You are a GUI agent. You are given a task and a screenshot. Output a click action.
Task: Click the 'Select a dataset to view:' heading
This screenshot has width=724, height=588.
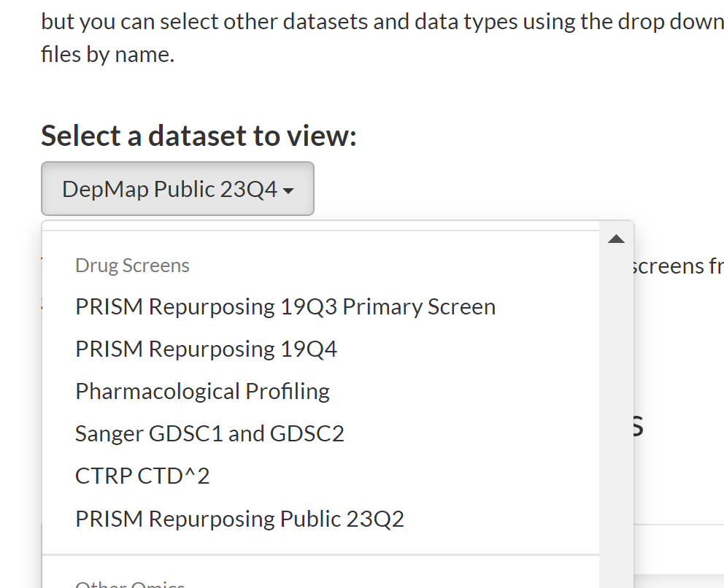pyautogui.click(x=199, y=136)
